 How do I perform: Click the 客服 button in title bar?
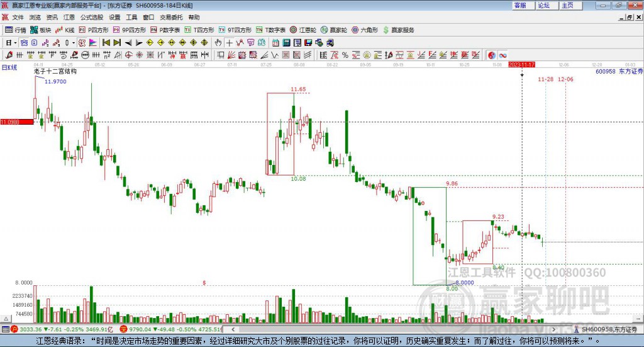pyautogui.click(x=523, y=5)
